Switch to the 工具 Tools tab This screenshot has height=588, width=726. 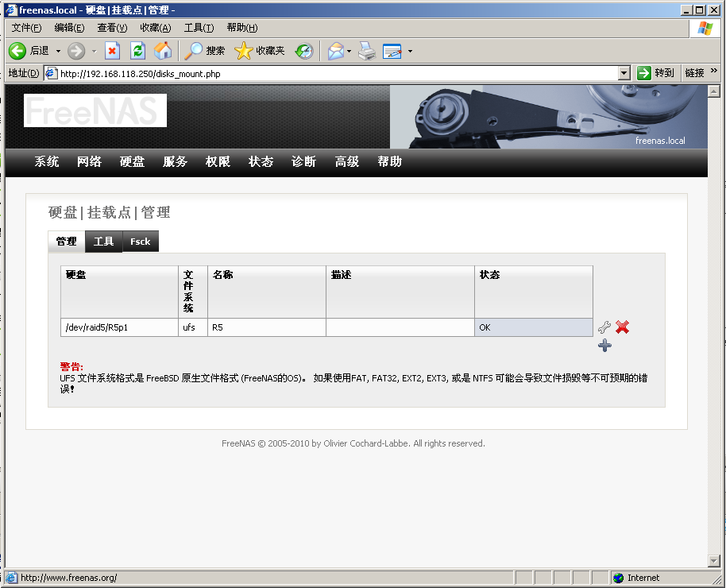[x=104, y=242]
